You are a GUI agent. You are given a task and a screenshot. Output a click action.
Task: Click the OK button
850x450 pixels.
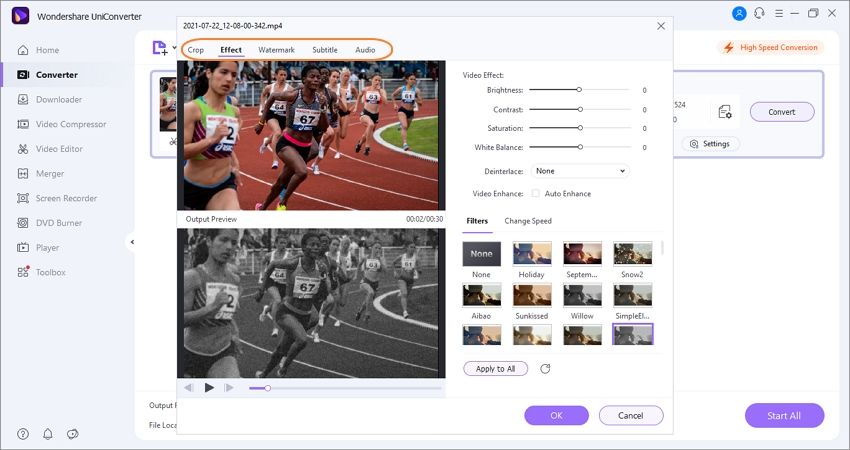click(x=556, y=416)
